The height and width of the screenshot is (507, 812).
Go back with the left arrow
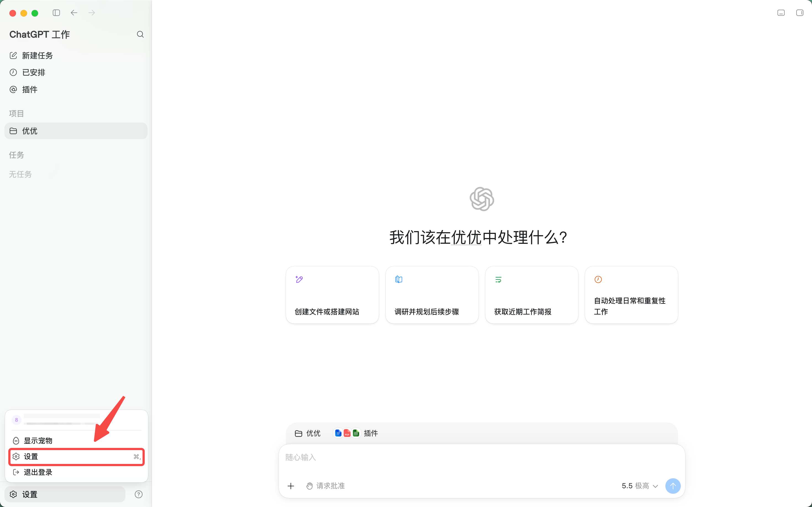74,13
